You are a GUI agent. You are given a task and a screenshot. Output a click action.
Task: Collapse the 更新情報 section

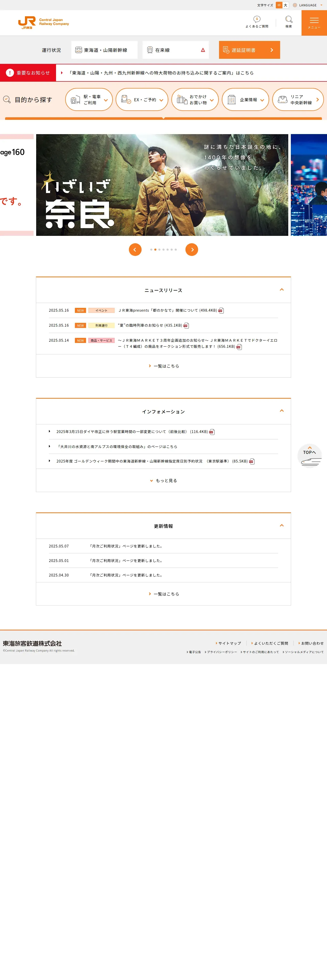(282, 526)
